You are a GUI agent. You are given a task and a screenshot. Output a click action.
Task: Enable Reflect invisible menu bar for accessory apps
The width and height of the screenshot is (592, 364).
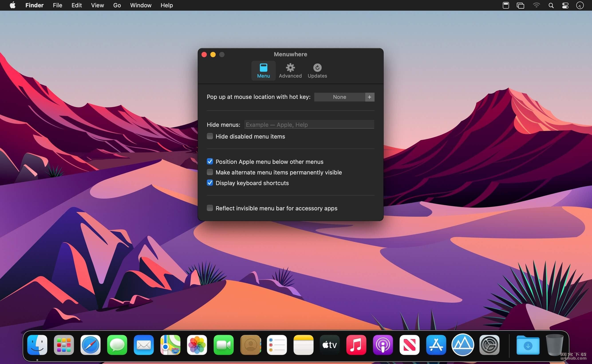210,208
